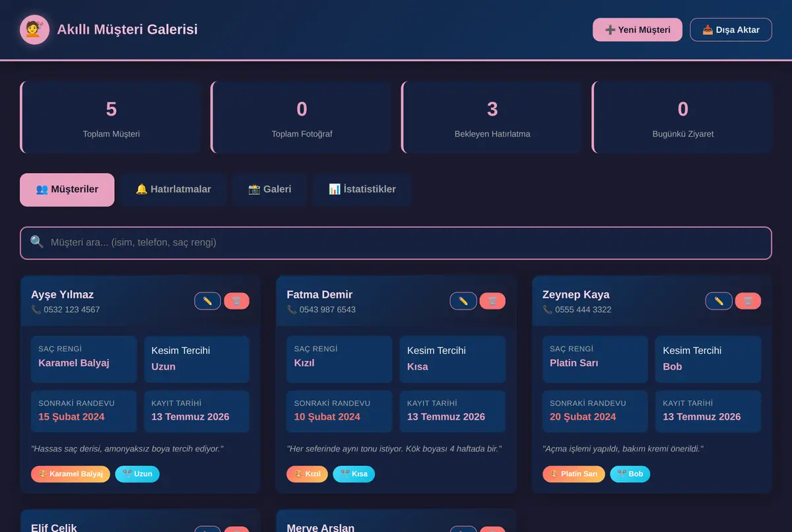Click the Karamel Balyaj color tag

[x=71, y=474]
